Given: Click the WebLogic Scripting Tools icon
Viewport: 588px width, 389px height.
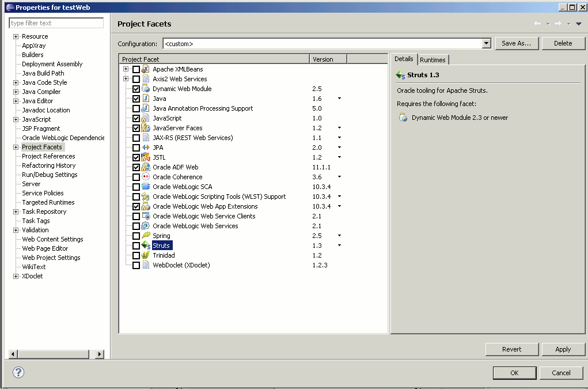Looking at the screenshot, I should pyautogui.click(x=146, y=196).
